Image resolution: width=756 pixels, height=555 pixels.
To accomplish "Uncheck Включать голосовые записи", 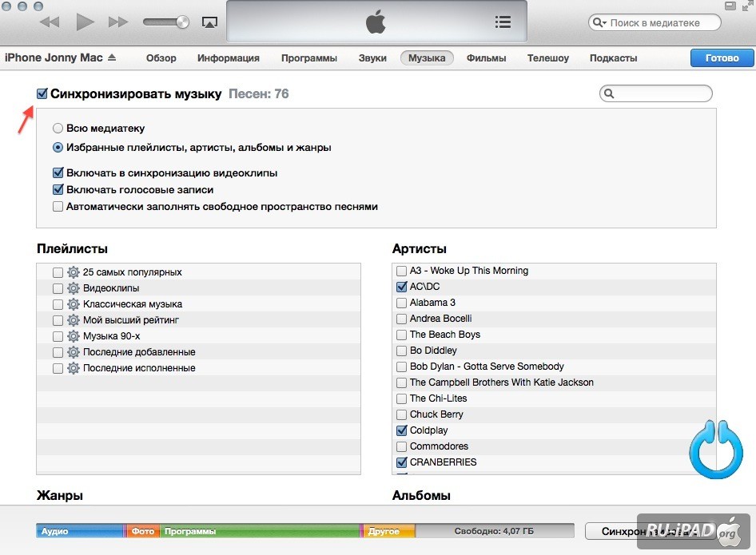I will [58, 189].
